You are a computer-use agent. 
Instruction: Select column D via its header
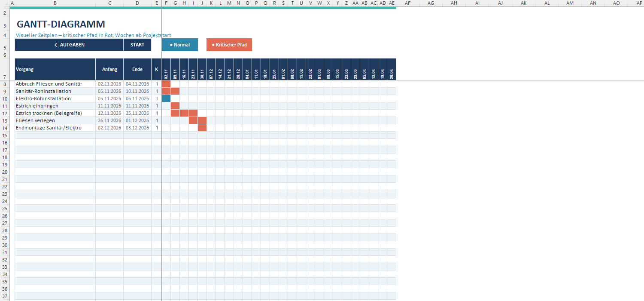click(137, 3)
